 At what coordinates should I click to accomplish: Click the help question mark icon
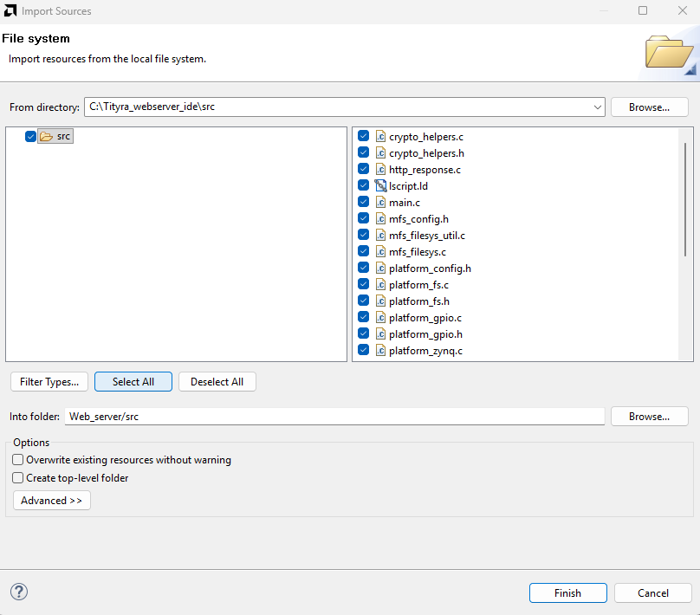click(x=19, y=592)
